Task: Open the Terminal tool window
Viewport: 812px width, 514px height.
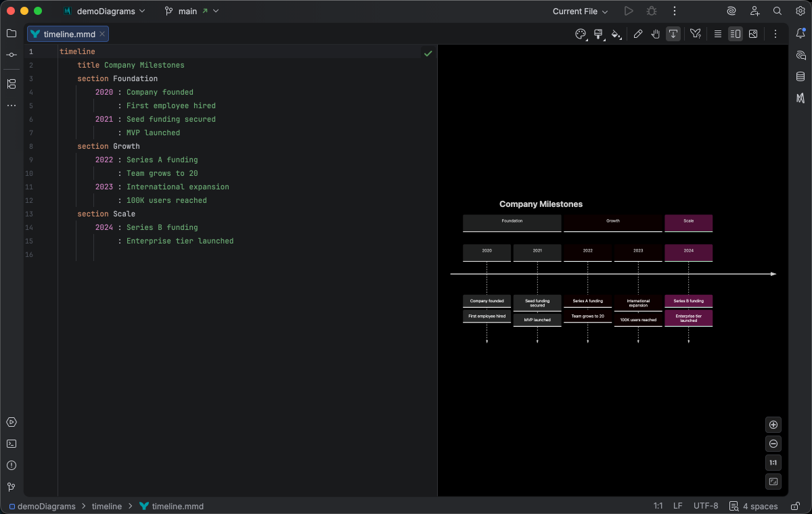Action: pyautogui.click(x=12, y=444)
